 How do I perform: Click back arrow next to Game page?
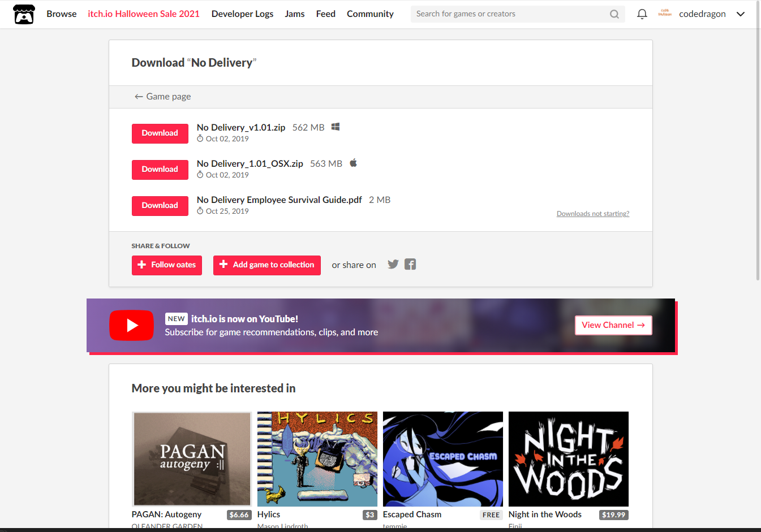[x=139, y=97]
